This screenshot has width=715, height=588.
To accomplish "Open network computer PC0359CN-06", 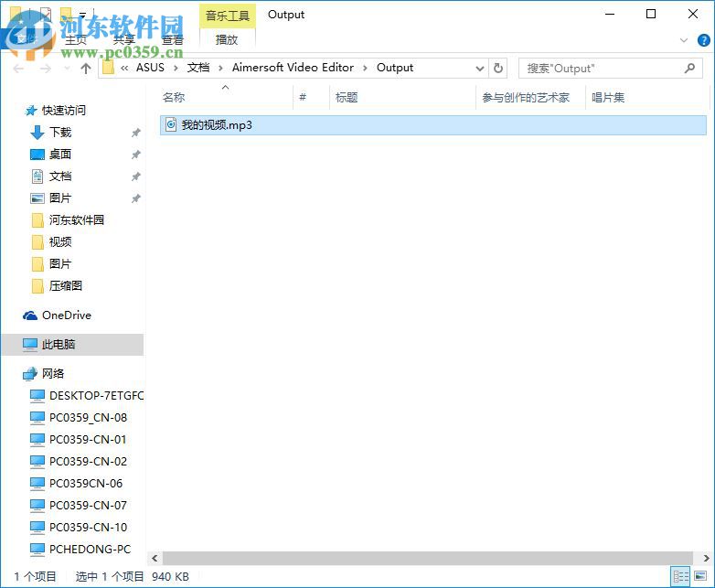I will (86, 483).
